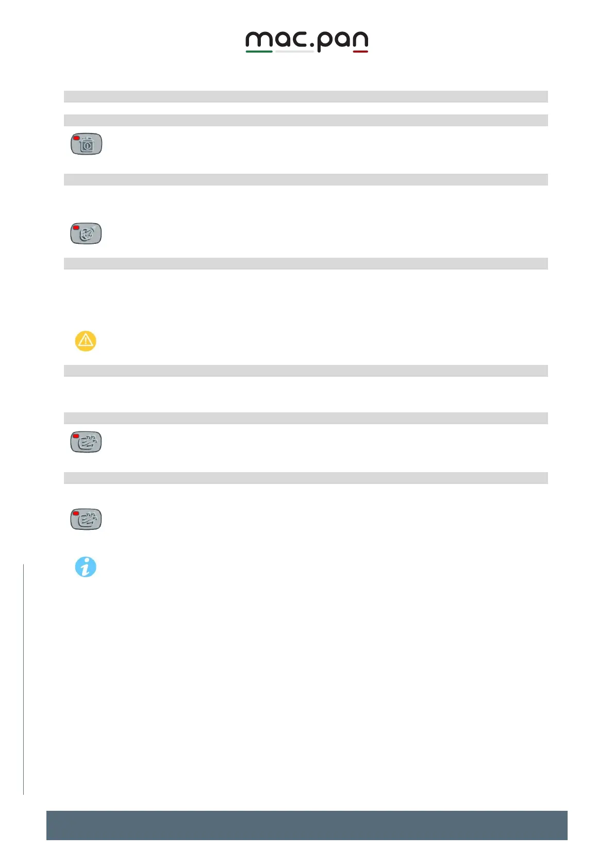The height and width of the screenshot is (868, 614).
Task: Click the lower airflow arrows button icon
Action: click(86, 519)
